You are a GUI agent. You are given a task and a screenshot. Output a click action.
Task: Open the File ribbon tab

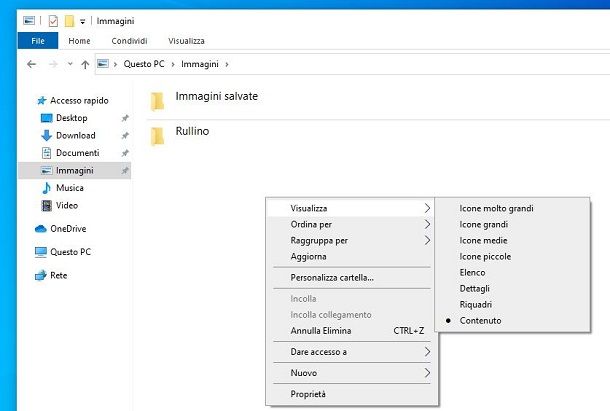click(38, 41)
